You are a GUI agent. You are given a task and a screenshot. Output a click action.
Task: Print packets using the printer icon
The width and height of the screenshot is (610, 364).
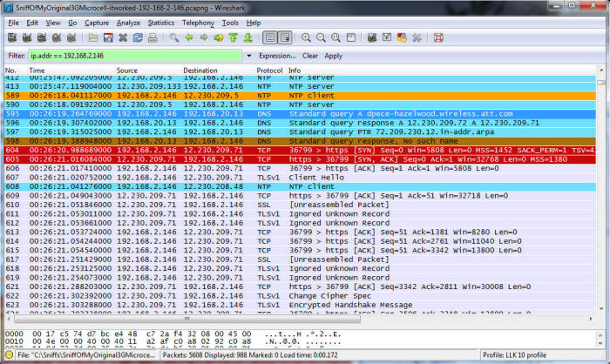152,37
